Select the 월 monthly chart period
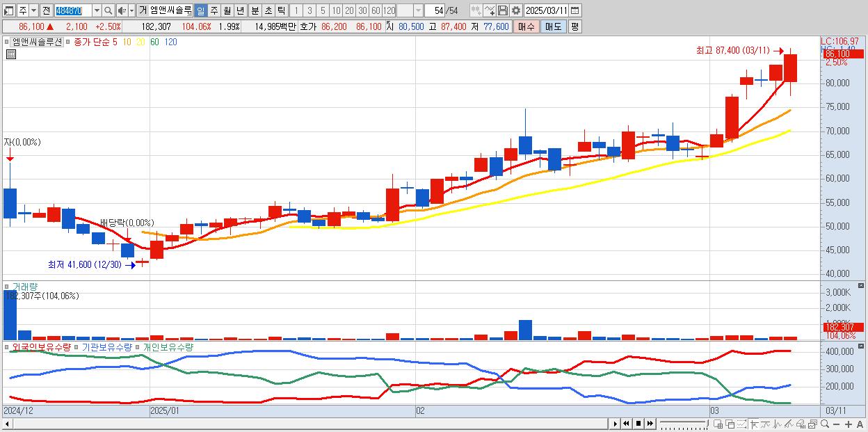 pos(227,10)
